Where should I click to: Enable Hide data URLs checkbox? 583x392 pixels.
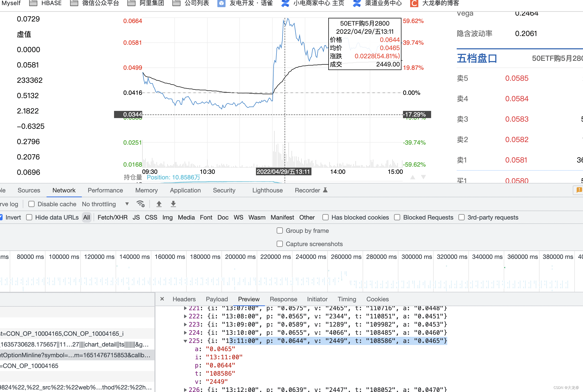[x=29, y=217]
